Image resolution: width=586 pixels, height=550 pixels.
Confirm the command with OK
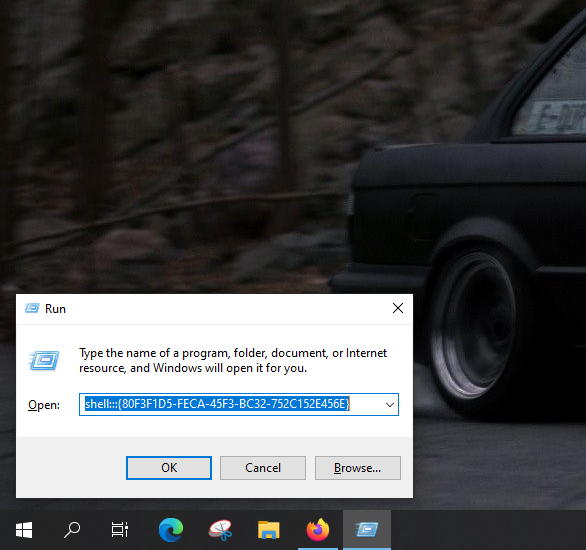pos(169,468)
